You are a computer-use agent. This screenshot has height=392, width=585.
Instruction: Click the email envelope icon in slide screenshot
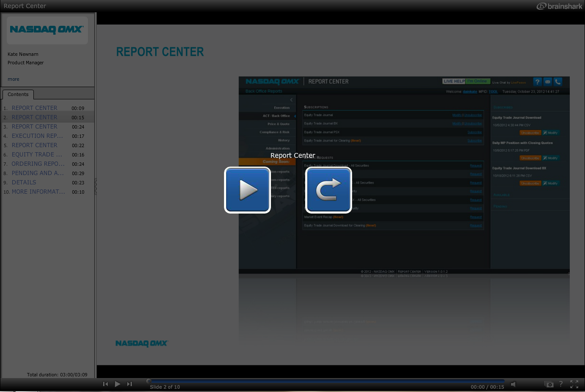[548, 82]
